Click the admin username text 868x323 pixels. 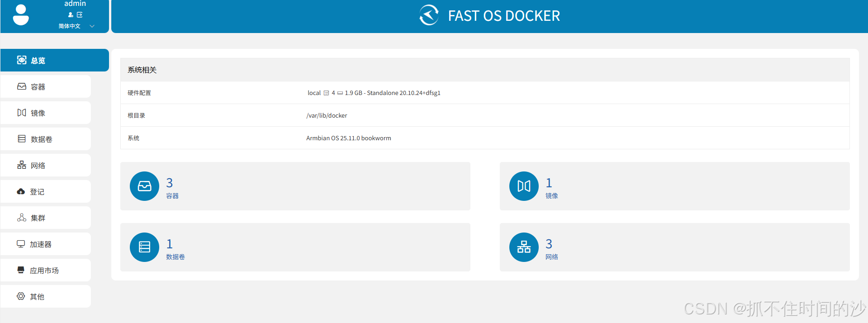pyautogui.click(x=75, y=4)
